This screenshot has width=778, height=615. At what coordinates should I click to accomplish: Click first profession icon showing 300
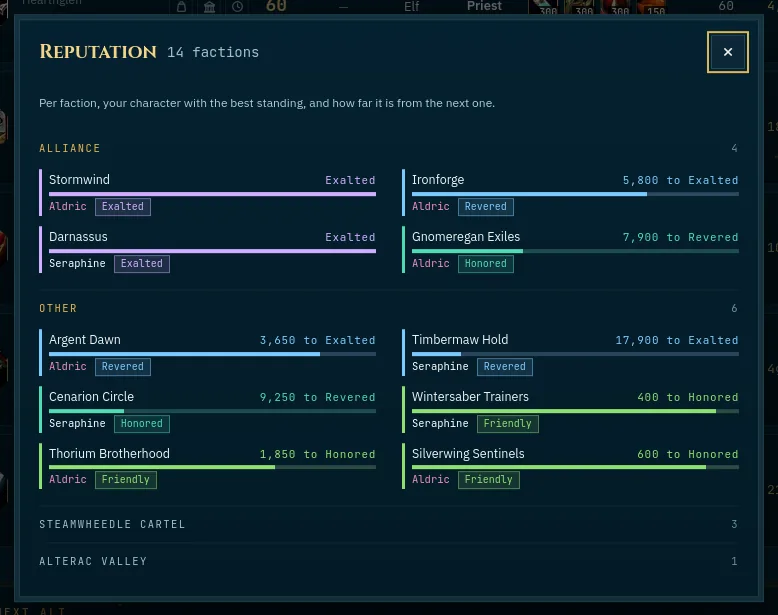547,7
